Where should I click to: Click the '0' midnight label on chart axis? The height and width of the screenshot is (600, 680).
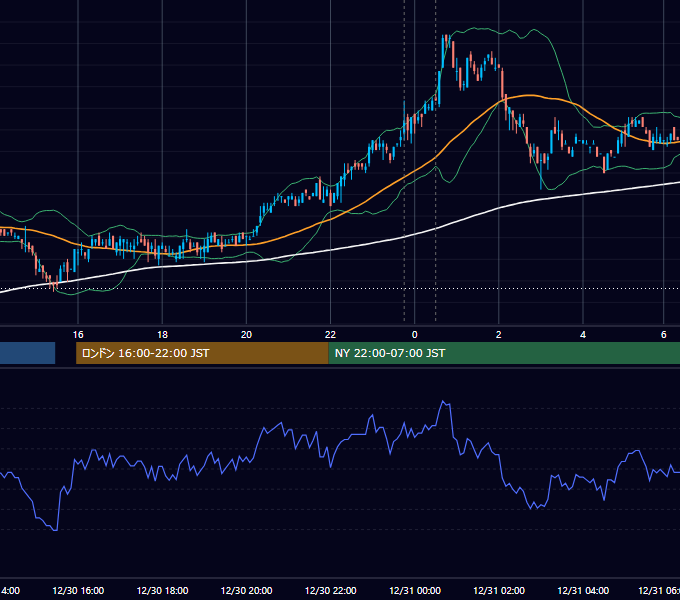coord(415,335)
